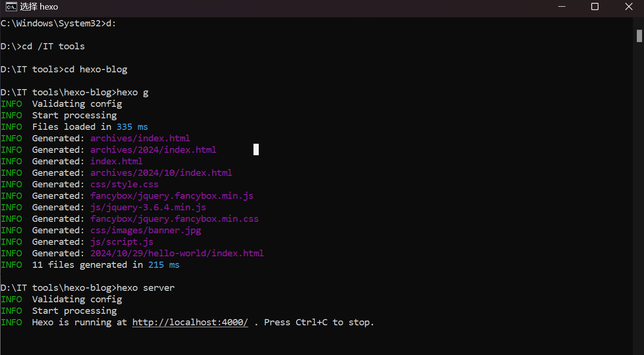Click the archives/index.html generated path
644x355 pixels.
[140, 138]
